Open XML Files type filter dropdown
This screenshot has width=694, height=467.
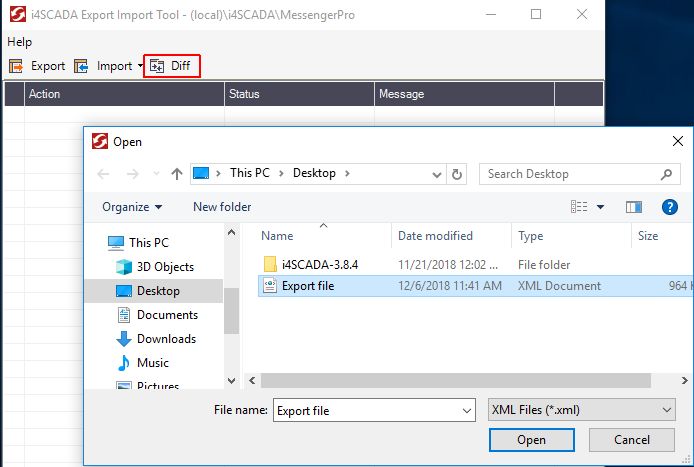point(582,410)
